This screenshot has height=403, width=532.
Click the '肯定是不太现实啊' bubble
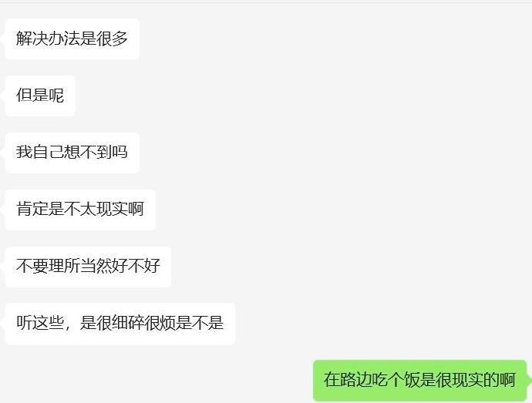tap(80, 210)
